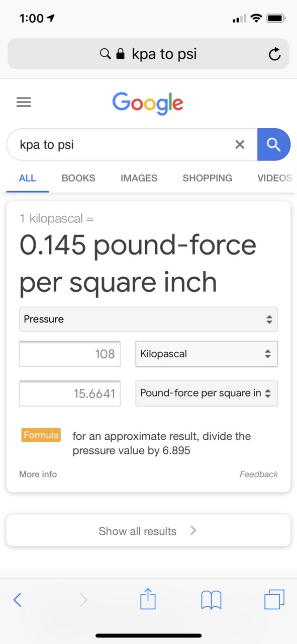Tap the blue magnifier search button
The width and height of the screenshot is (297, 644).
click(274, 144)
